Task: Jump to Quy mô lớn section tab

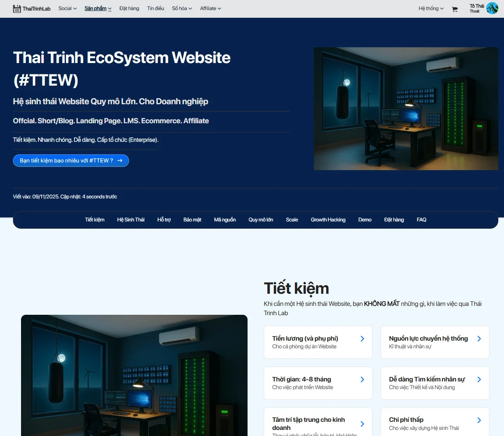Action: coord(261,220)
